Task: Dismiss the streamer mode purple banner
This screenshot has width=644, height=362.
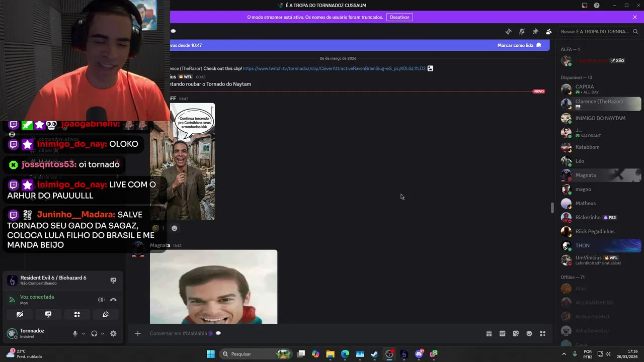Action: 635,17
